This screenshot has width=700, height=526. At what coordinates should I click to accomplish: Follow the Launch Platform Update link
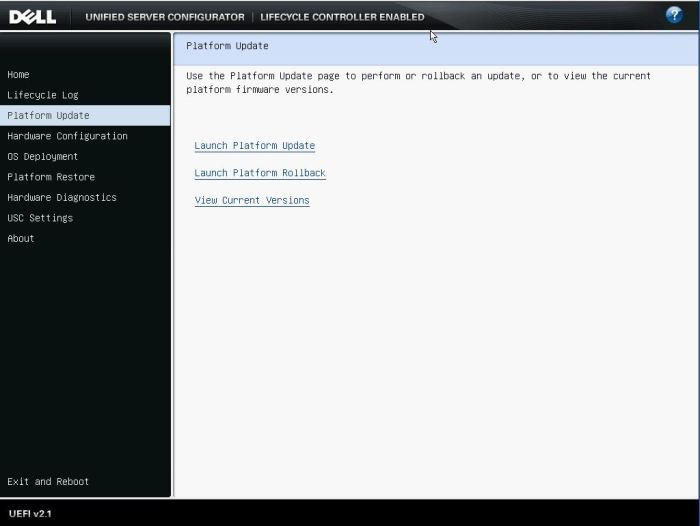pos(254,146)
